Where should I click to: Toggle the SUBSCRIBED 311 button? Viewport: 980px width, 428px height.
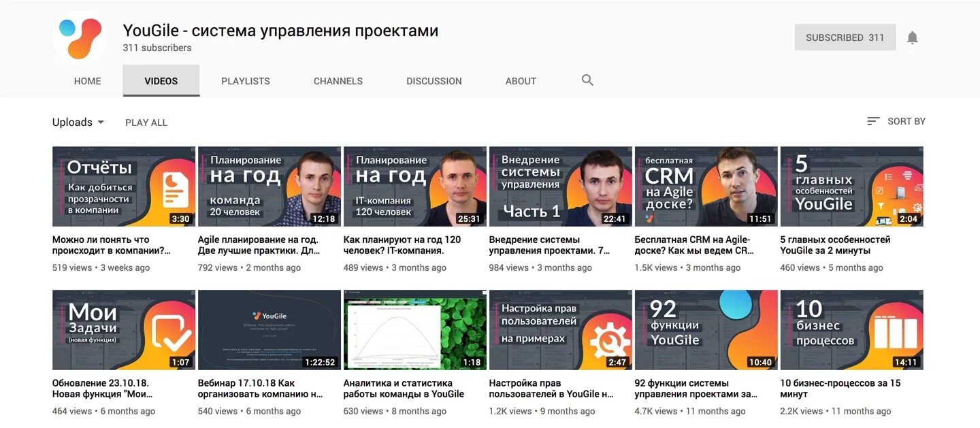[x=845, y=37]
